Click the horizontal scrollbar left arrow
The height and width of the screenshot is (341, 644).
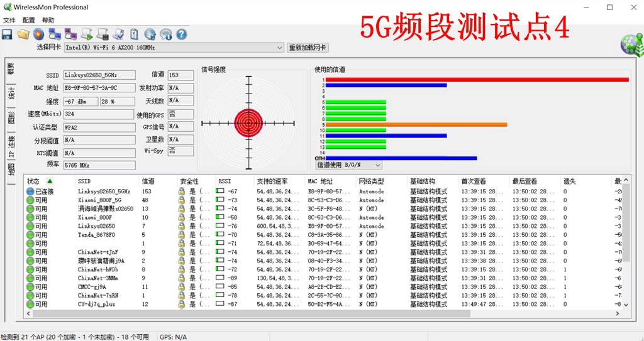click(28, 313)
